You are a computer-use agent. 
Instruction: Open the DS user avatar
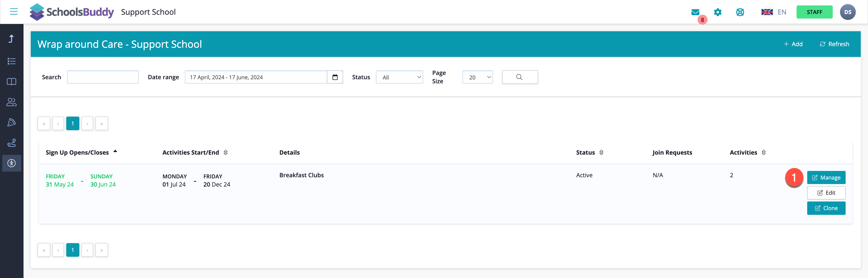click(848, 12)
